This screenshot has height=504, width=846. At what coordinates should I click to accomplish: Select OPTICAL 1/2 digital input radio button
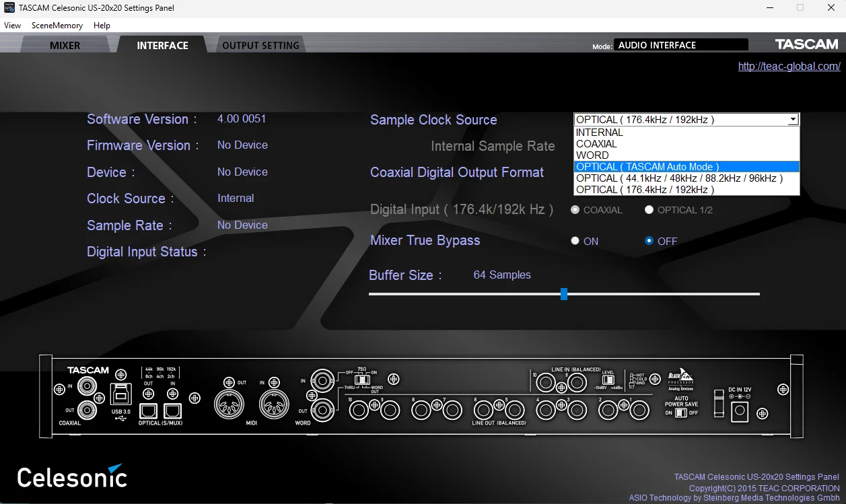pos(649,210)
